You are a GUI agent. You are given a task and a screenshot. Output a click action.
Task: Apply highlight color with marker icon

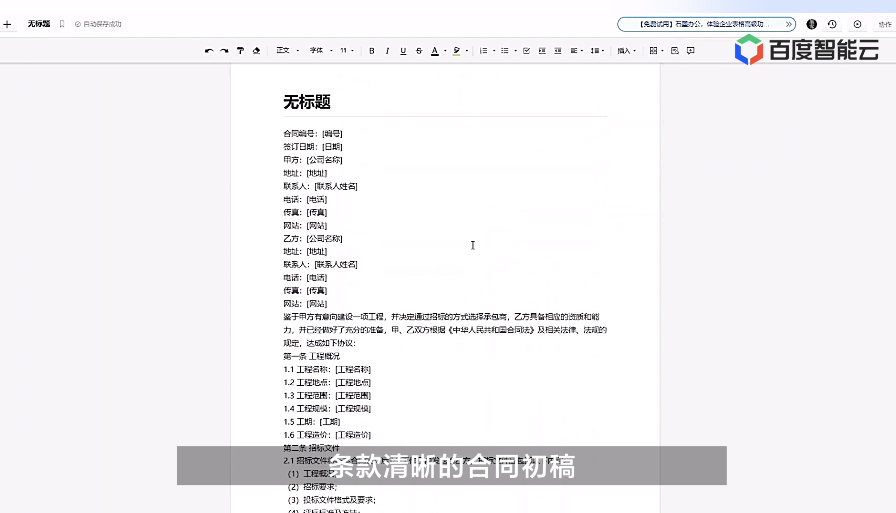click(457, 51)
